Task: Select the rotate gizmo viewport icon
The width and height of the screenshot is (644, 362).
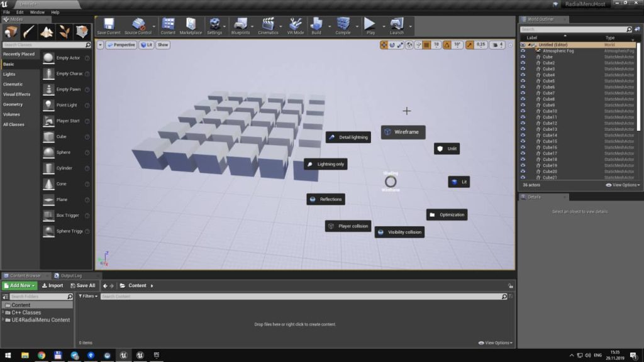Action: coord(392,45)
